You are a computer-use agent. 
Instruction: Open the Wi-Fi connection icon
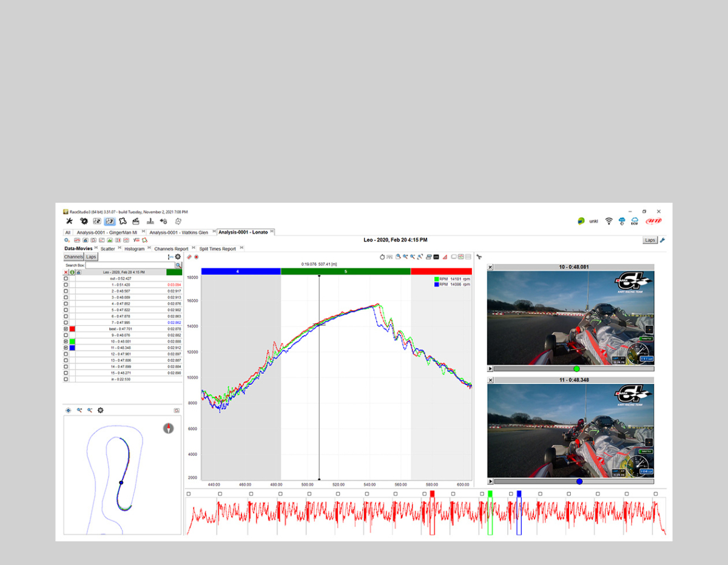click(x=608, y=221)
